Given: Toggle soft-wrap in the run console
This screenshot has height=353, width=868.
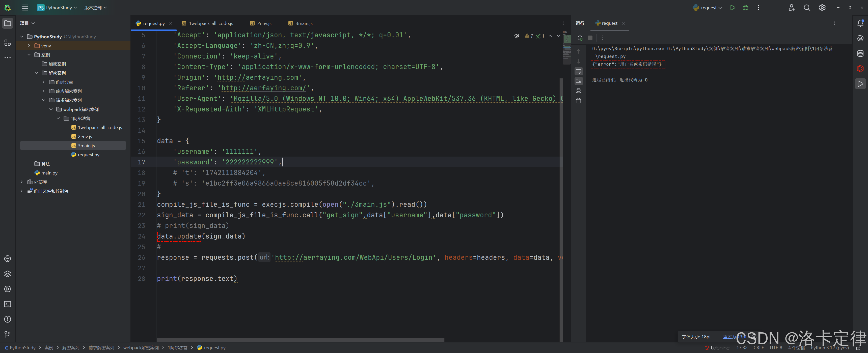Looking at the screenshot, I should click(x=579, y=71).
